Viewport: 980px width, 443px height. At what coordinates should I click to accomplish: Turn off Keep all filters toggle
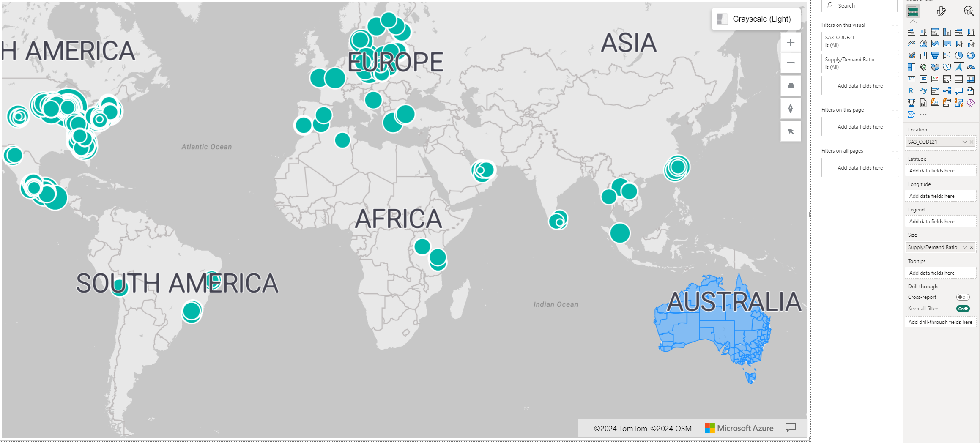(x=963, y=309)
